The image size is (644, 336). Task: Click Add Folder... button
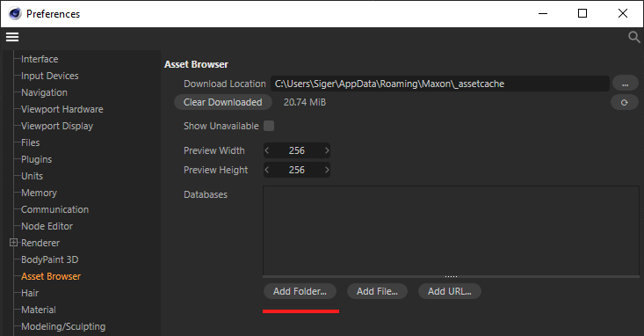[300, 291]
